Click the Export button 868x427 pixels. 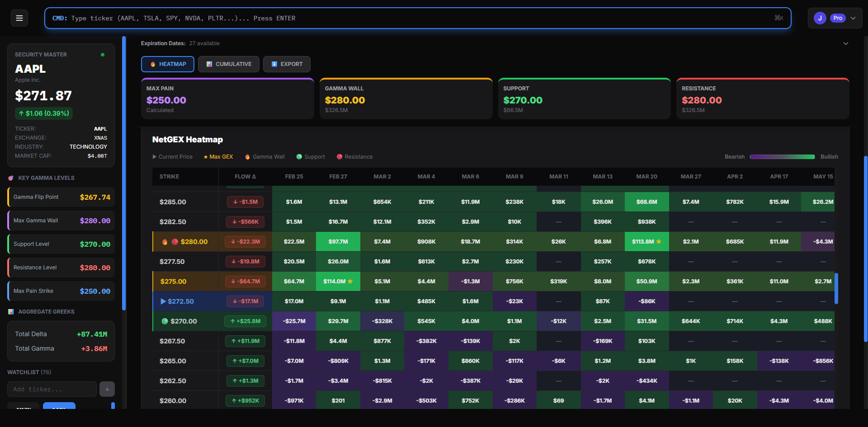[287, 64]
